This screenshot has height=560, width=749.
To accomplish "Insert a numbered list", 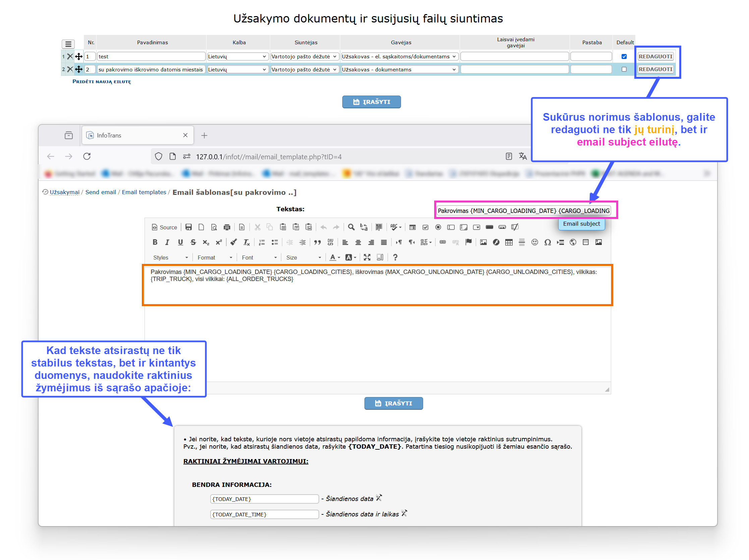I will point(262,242).
